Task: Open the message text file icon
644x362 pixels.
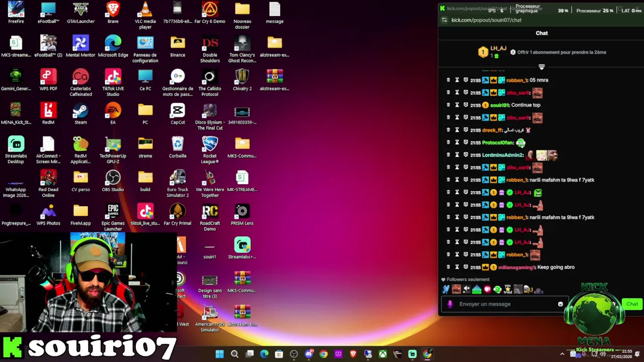Action: pyautogui.click(x=274, y=13)
